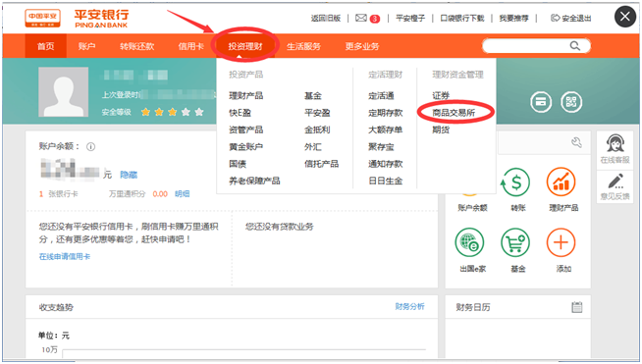
Task: Select 金抵利 menu entry
Action: pyautogui.click(x=317, y=130)
